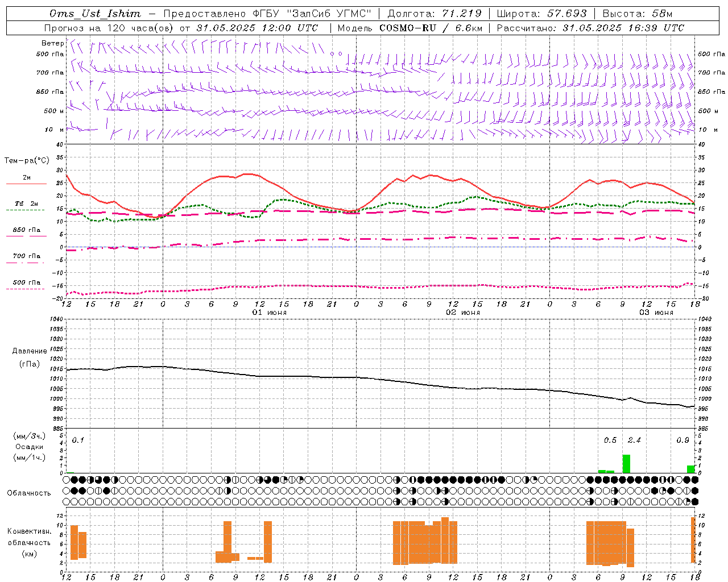728x582 pixels.
Task: Click the (км) convective cloud unit label
Action: [30, 554]
